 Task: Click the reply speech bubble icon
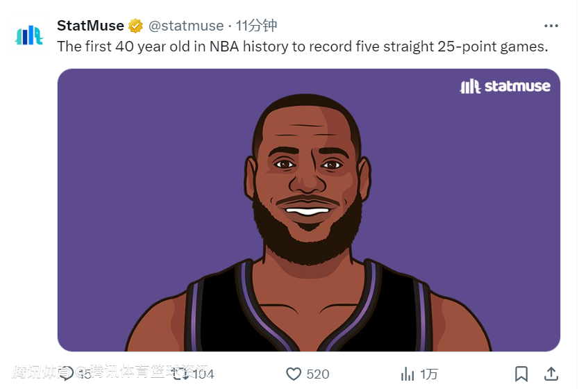point(67,374)
